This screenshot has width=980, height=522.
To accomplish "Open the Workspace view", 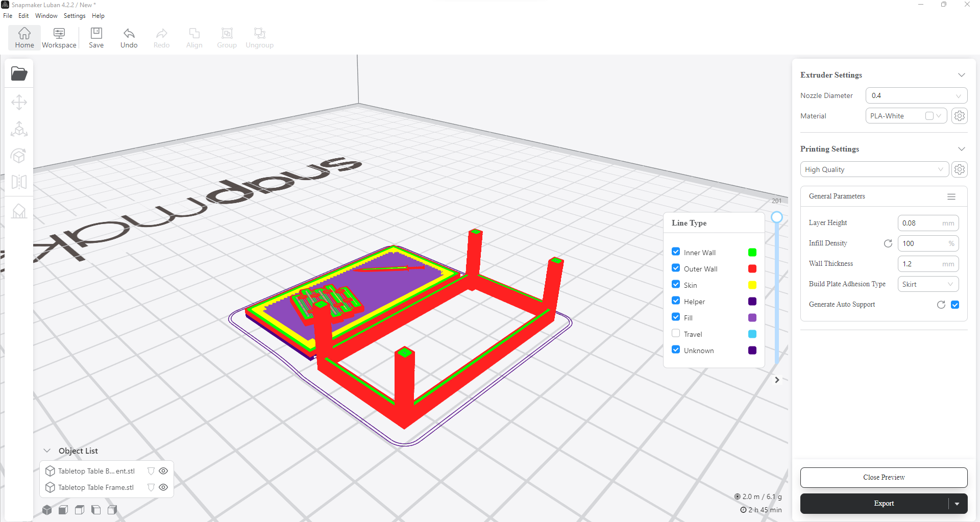I will (59, 38).
